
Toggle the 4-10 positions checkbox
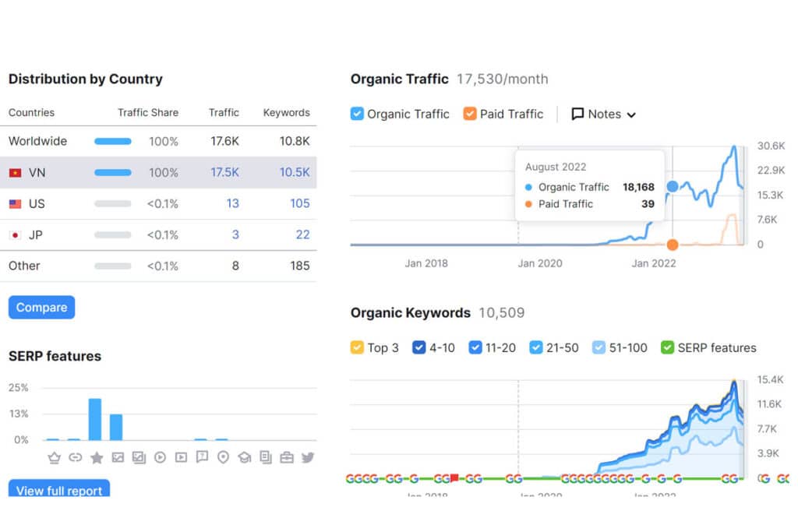(418, 347)
